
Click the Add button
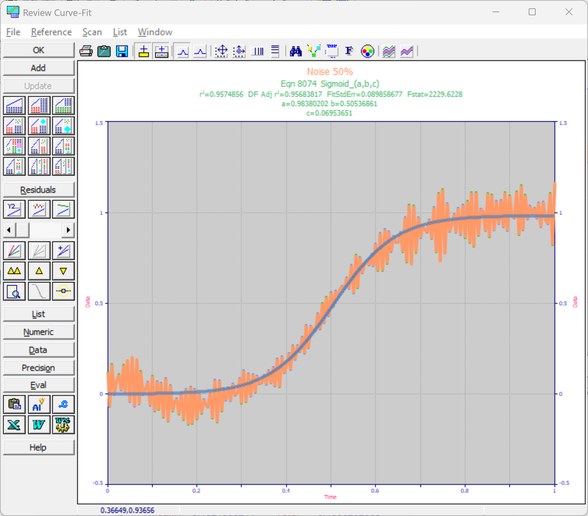coord(38,68)
